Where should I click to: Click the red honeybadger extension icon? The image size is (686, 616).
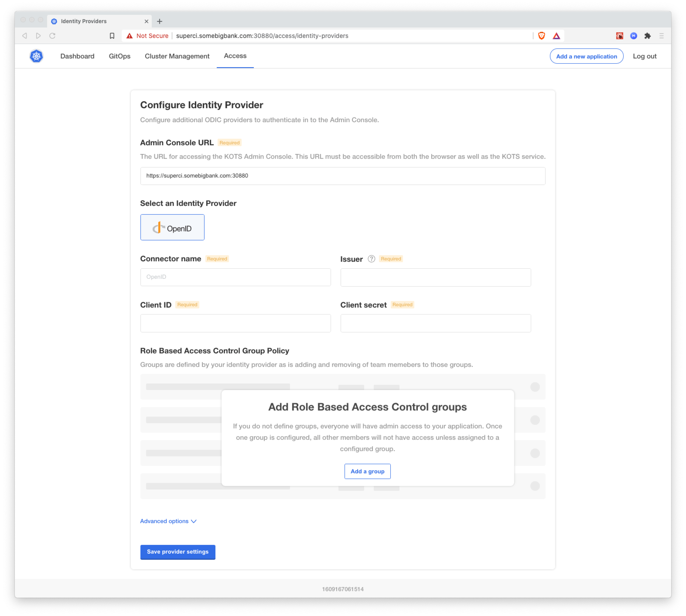(619, 36)
